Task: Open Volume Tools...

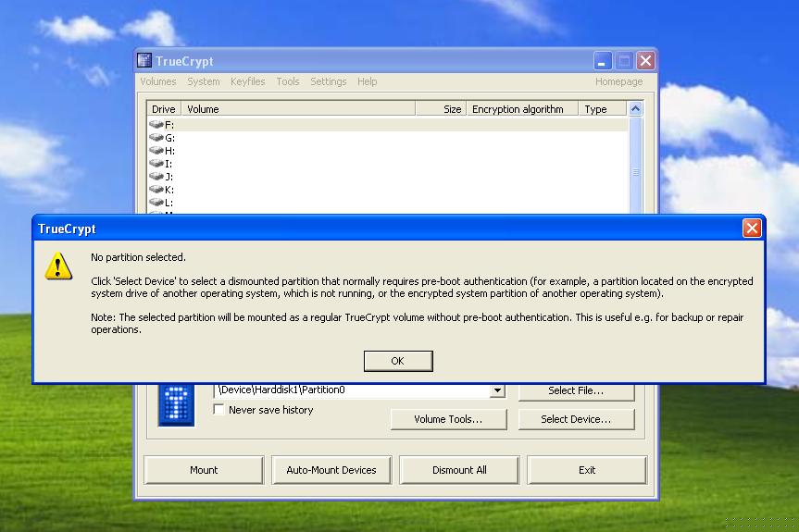Action: (448, 419)
